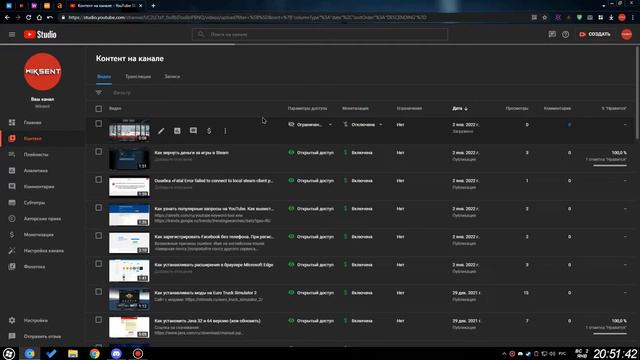Open the YouTube Studio hamburger menu
Screen dimensions: 640x360
[x=12, y=35]
